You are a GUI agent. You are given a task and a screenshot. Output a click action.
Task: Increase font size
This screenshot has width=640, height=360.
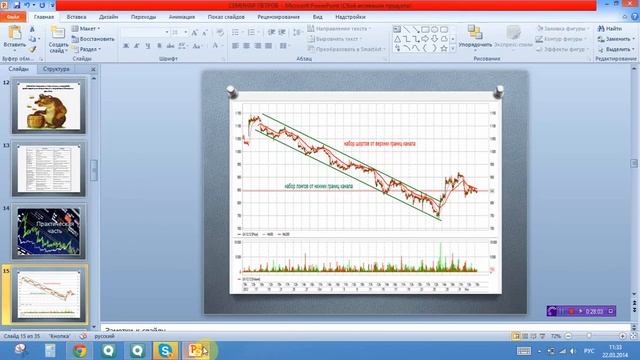click(x=195, y=32)
